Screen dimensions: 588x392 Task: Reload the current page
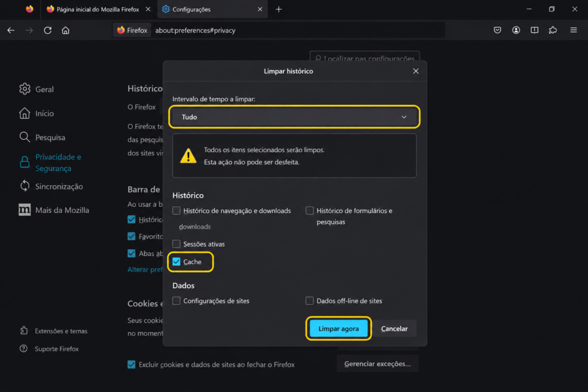pyautogui.click(x=48, y=30)
